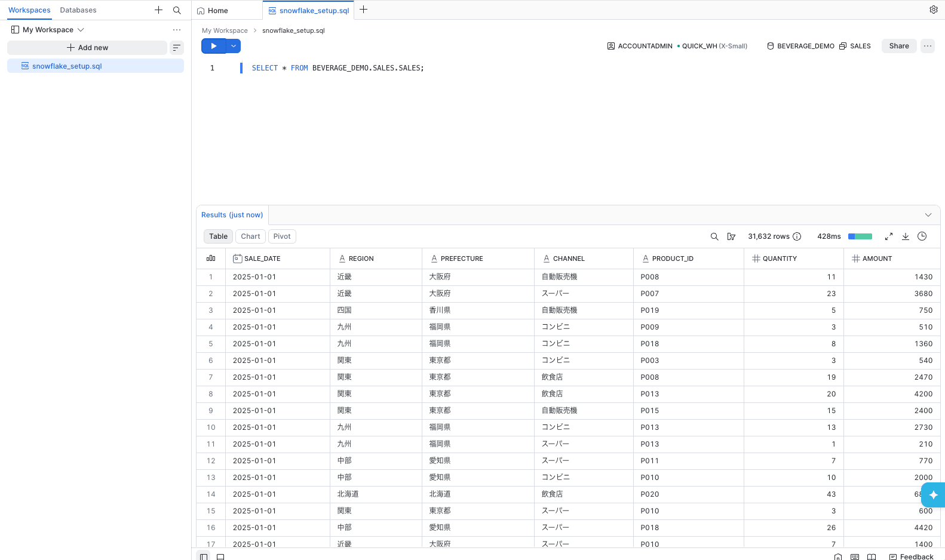Click the Share button

point(899,46)
